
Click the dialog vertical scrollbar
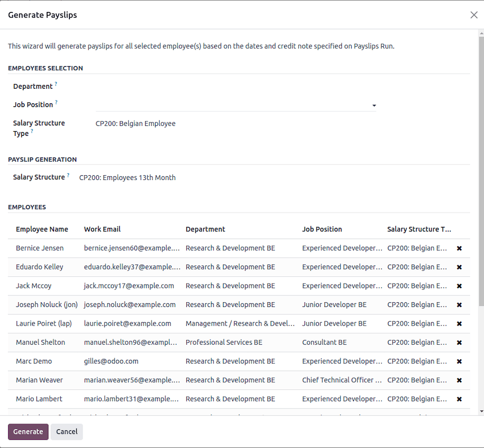pyautogui.click(x=480, y=156)
